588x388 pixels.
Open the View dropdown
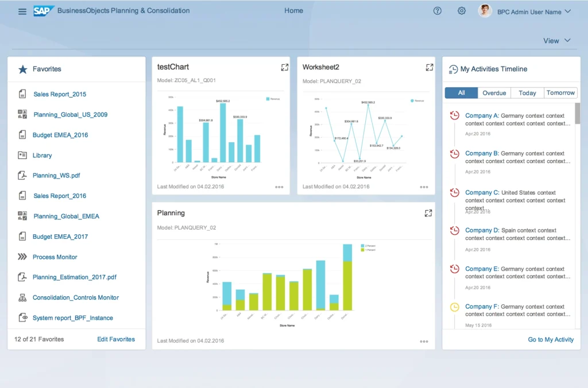click(557, 41)
